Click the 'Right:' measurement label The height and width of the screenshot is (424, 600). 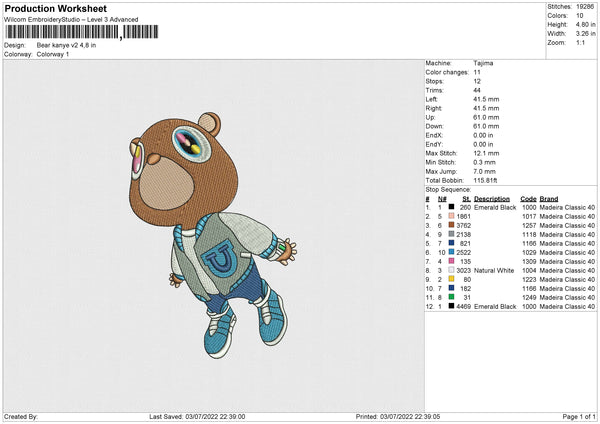click(x=434, y=108)
